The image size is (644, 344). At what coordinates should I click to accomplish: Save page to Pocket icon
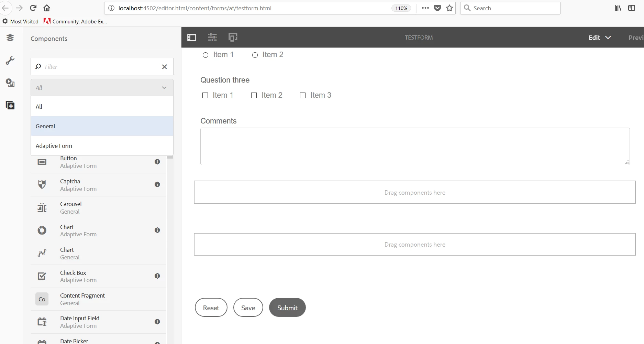437,8
